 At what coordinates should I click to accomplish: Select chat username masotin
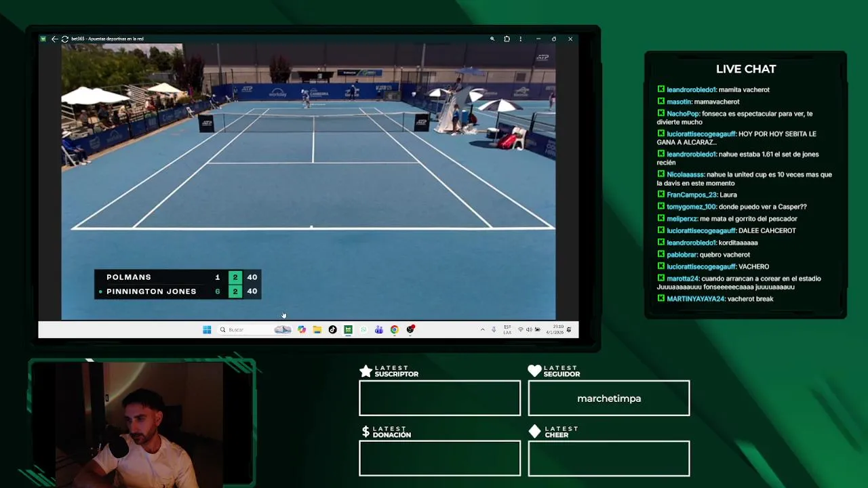tap(679, 102)
